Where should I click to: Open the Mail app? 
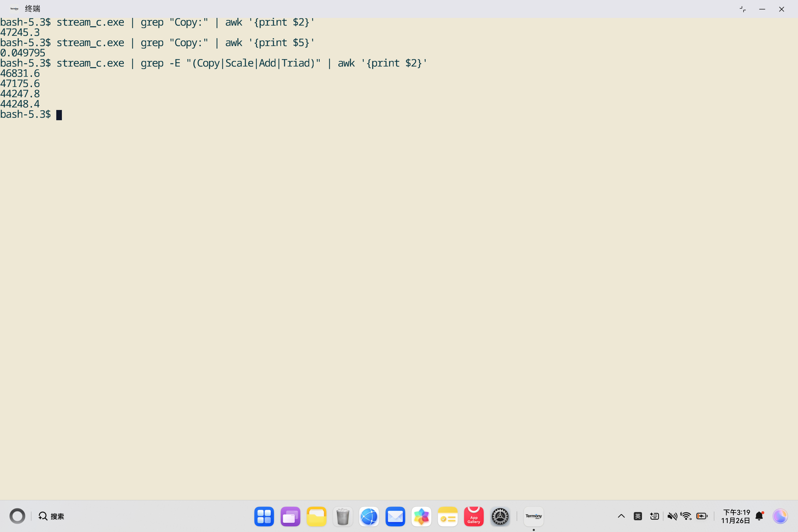(x=395, y=516)
